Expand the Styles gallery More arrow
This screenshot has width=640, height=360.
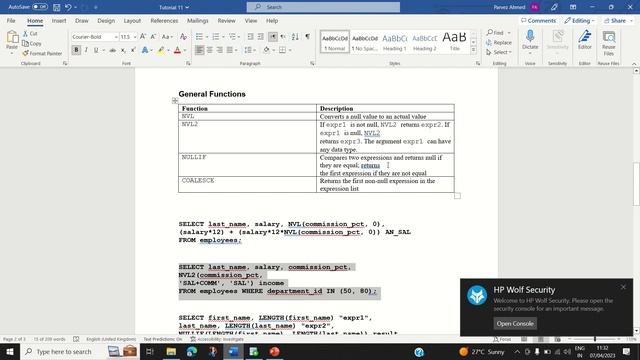coord(473,50)
